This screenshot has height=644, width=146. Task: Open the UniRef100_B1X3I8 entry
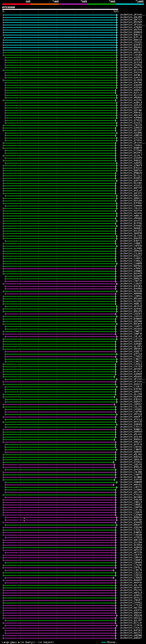pos(131,95)
